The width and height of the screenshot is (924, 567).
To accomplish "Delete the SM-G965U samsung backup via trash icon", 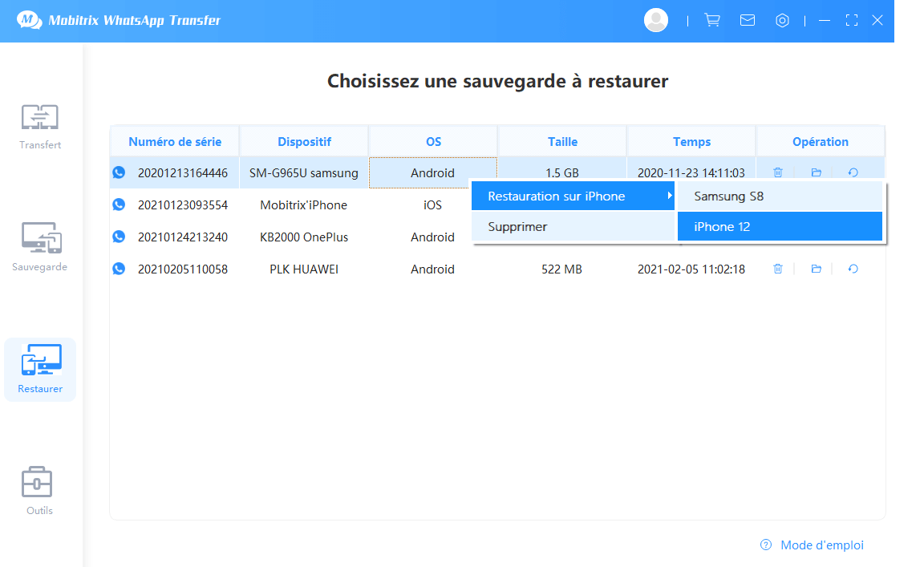I will point(778,172).
